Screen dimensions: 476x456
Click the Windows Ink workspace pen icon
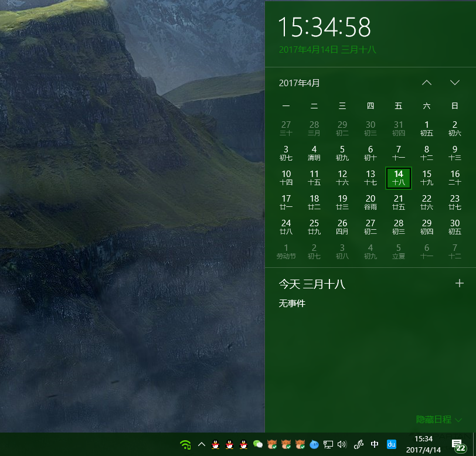(359, 445)
